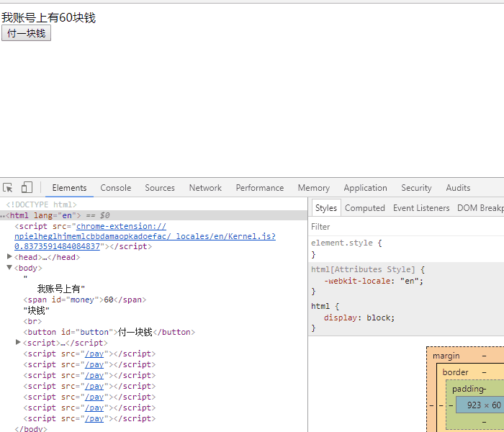Click the 60 value in money span
Screen dimensions: 504x432
pos(109,300)
